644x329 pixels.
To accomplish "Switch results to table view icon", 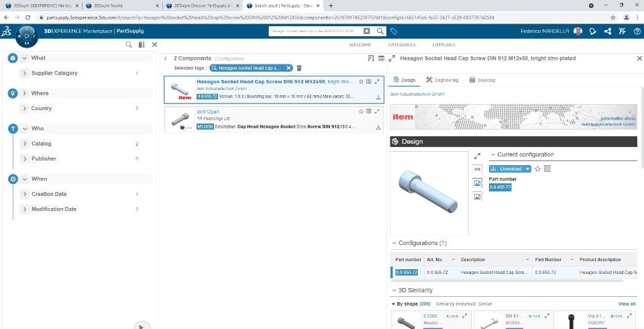I will (x=381, y=58).
